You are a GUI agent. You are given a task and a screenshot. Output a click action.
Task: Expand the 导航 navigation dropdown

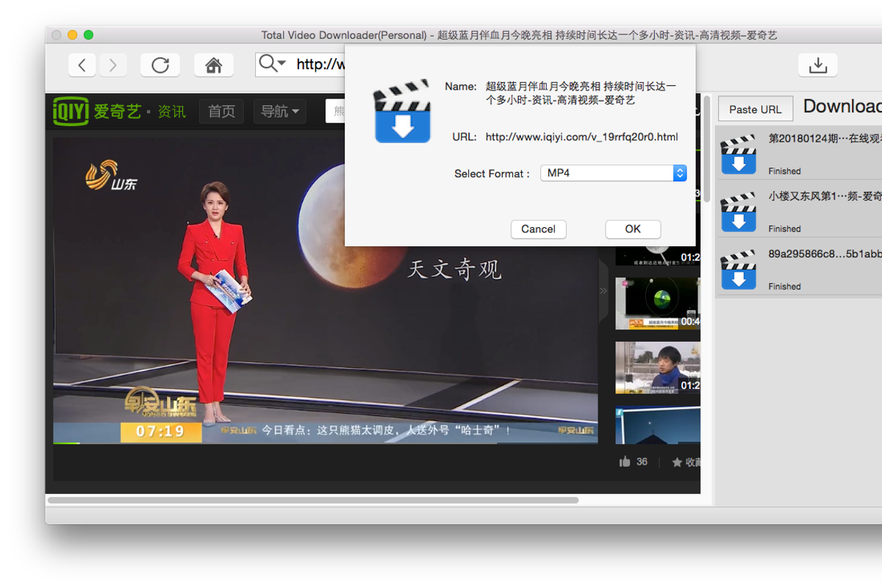pyautogui.click(x=279, y=112)
